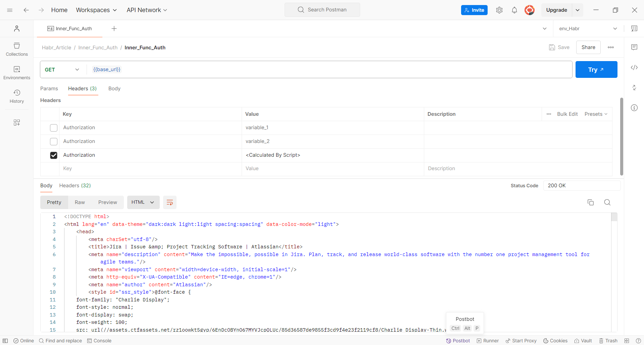This screenshot has height=345, width=644.
Task: Open the related requests icon
Action: (634, 88)
